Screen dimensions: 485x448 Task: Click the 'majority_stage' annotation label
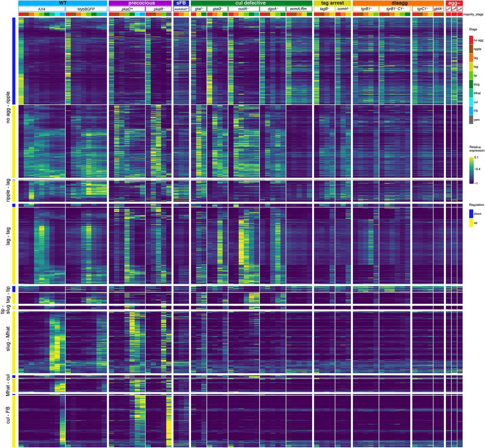click(473, 14)
